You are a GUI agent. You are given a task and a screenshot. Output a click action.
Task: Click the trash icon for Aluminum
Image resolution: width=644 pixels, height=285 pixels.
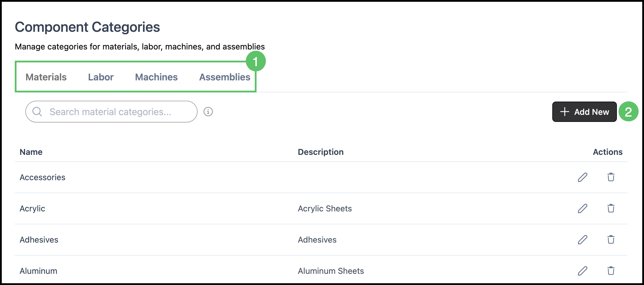[x=611, y=271]
